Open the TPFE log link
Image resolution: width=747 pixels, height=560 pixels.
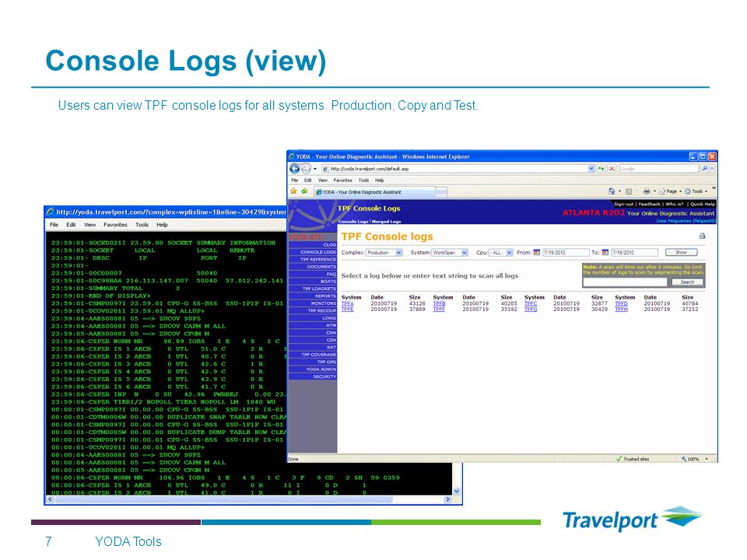[347, 309]
